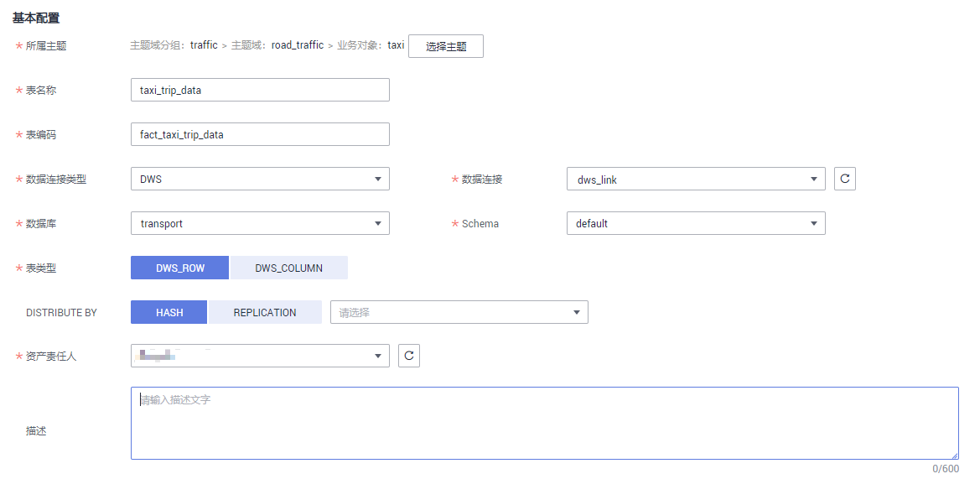Image resolution: width=980 pixels, height=479 pixels.
Task: Edit the 表编码 field fact_taxi_trip_data
Action: pyautogui.click(x=260, y=134)
